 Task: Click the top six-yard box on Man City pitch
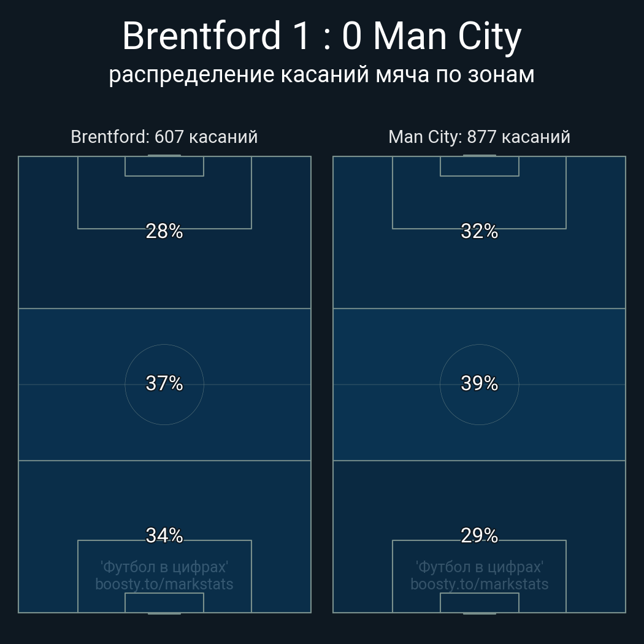(x=479, y=166)
